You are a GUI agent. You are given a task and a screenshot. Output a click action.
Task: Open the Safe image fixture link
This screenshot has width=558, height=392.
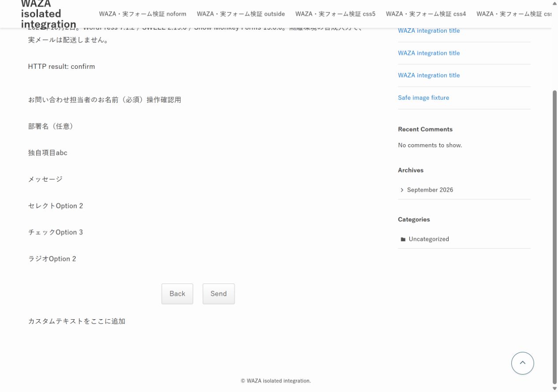point(423,97)
